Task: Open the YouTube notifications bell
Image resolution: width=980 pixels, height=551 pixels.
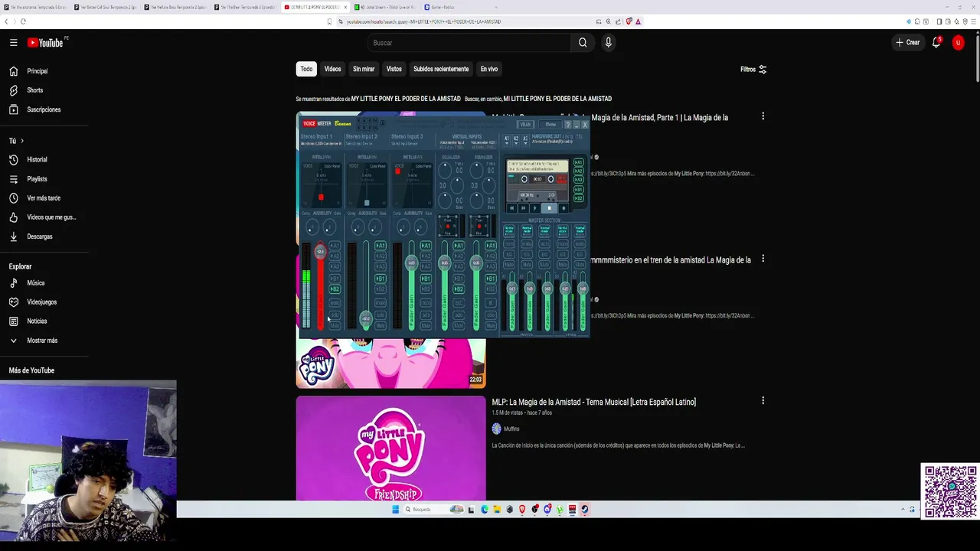Action: [936, 43]
